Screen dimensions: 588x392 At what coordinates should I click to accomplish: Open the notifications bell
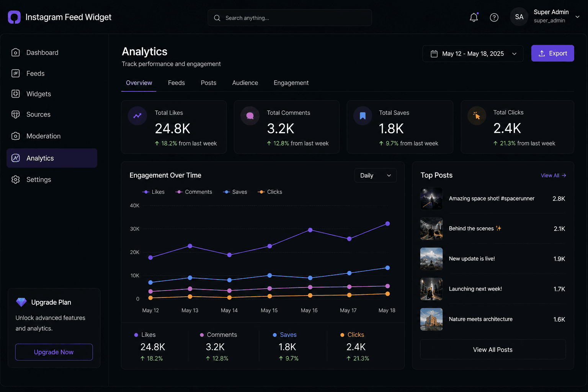tap(474, 17)
